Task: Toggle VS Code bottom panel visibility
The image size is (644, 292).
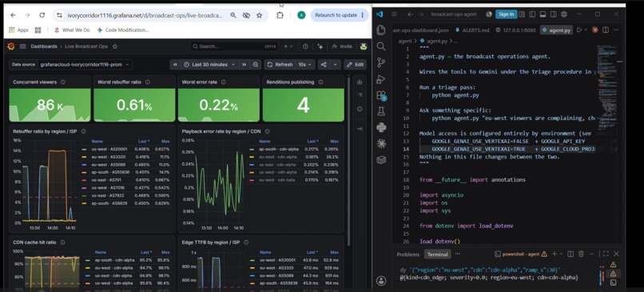Action: (543, 14)
